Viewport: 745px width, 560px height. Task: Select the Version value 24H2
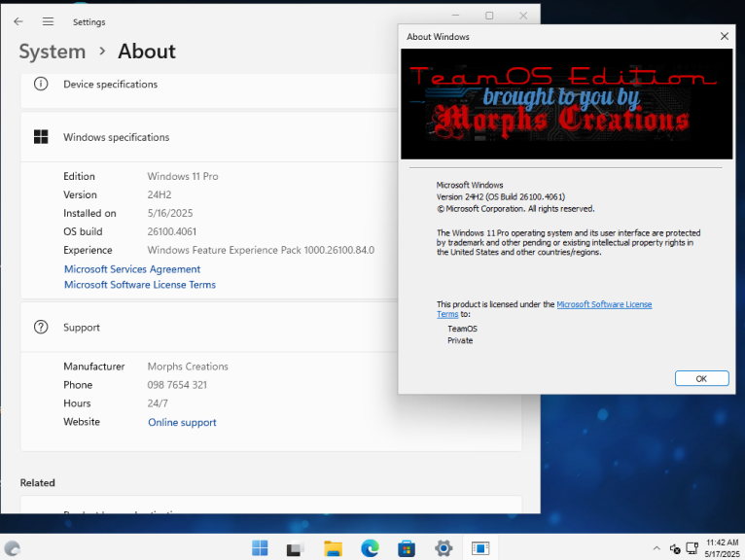click(160, 194)
